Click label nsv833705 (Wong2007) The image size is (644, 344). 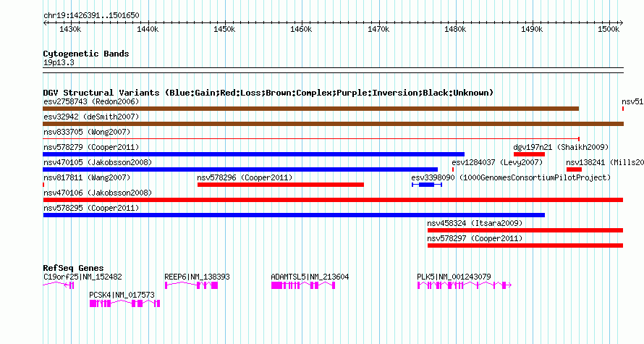click(87, 132)
